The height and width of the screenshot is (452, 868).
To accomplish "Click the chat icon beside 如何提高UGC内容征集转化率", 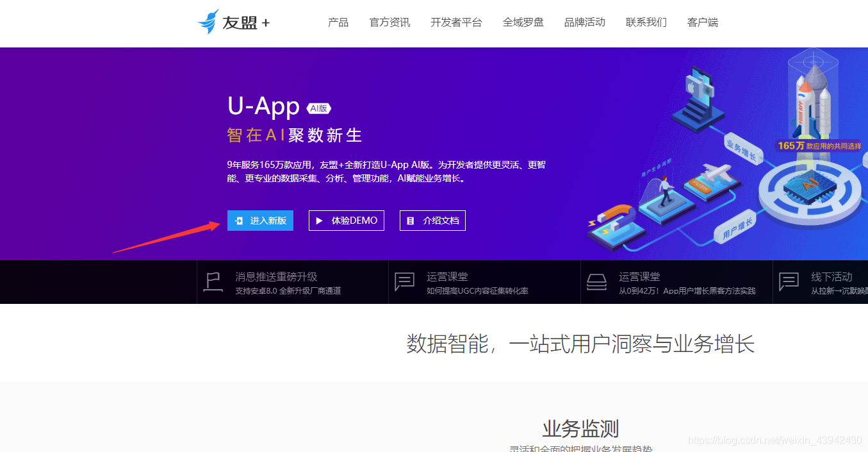I will point(404,282).
